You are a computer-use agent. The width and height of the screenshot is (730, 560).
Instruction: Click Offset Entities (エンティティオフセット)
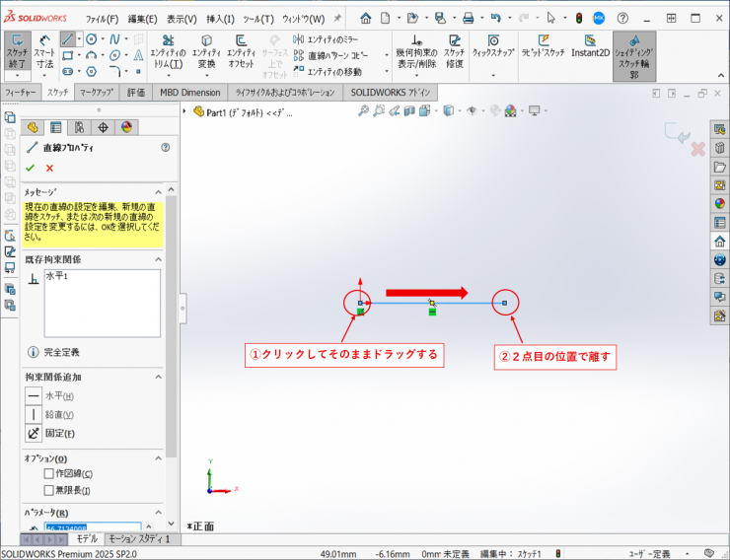point(241,51)
